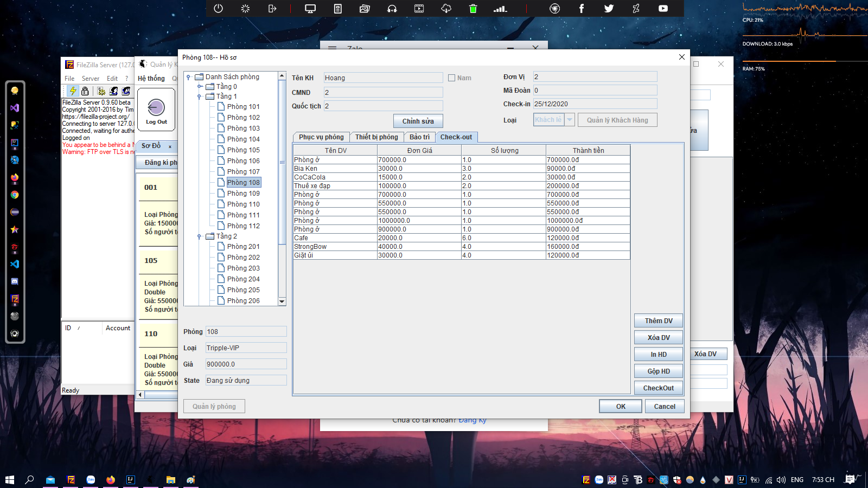Click FileZilla lightning bolt connect icon
Viewport: 868px width, 488px height.
(x=73, y=91)
